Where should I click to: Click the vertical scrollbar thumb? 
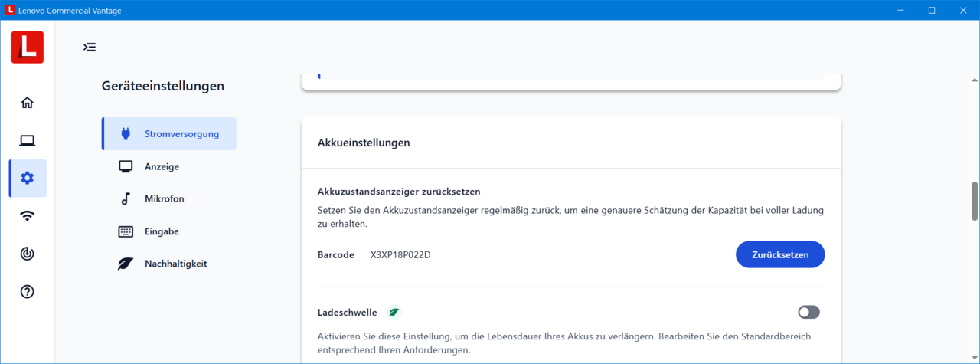tap(974, 201)
